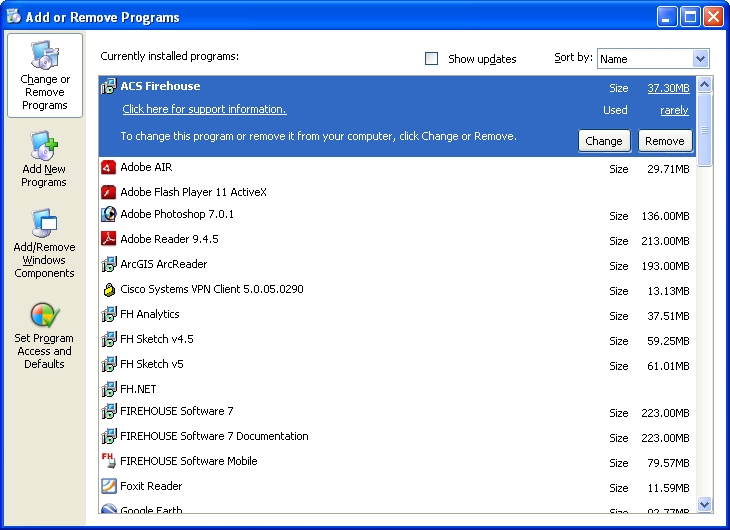Click the FH Sketch v4.5 icon
730x530 pixels.
click(108, 339)
